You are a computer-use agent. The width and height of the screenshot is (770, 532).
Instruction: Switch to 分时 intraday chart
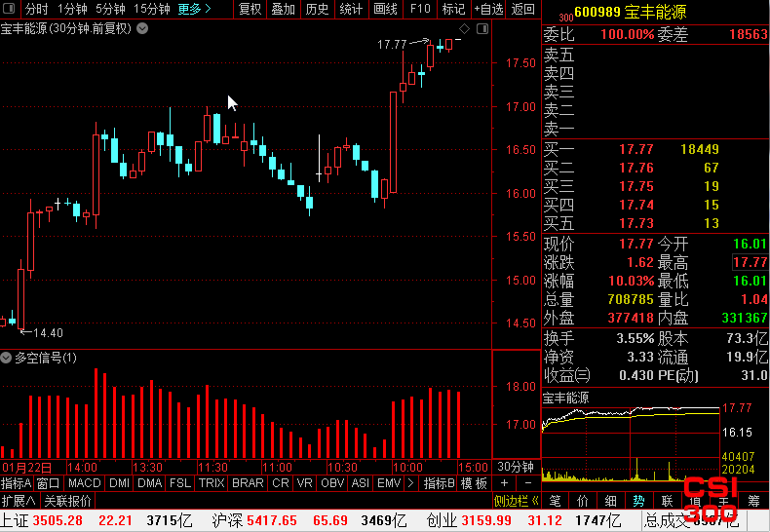(x=36, y=9)
